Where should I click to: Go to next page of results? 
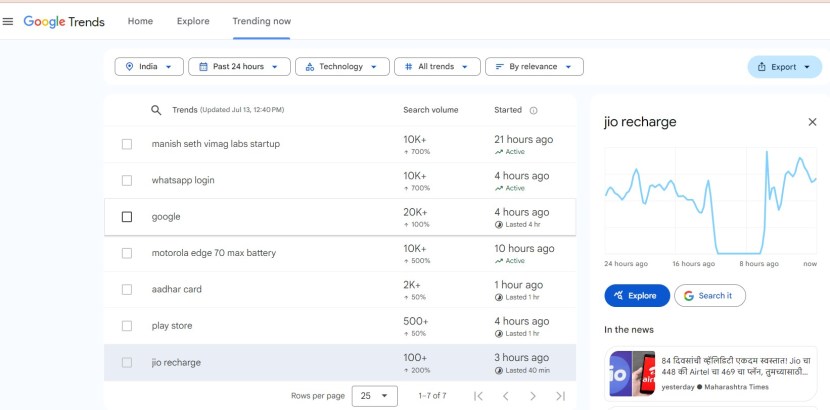click(x=533, y=396)
